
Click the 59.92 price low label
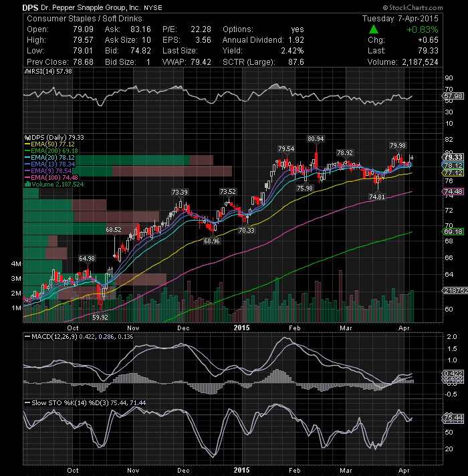pos(100,318)
